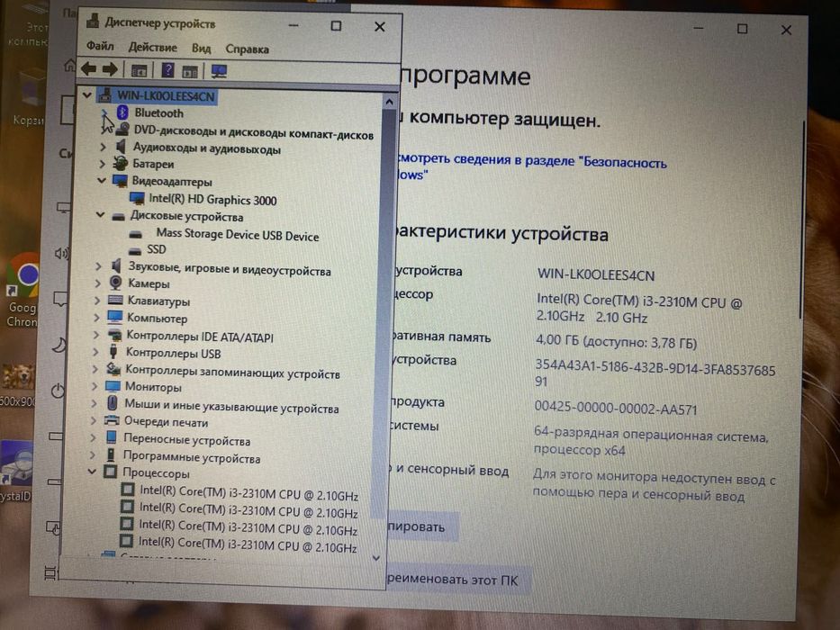The width and height of the screenshot is (840, 630).
Task: Click the Программные устройства icon
Action: point(111,455)
